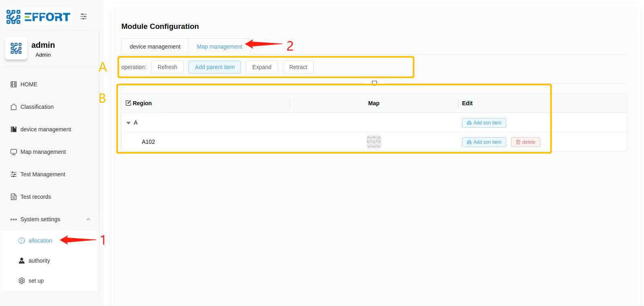644x306 pixels.
Task: Collapse the System settings submenu
Action: 88,219
